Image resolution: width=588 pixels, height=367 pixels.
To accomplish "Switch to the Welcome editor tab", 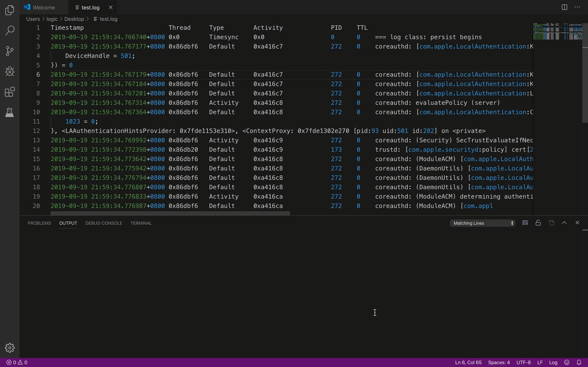I will [44, 8].
